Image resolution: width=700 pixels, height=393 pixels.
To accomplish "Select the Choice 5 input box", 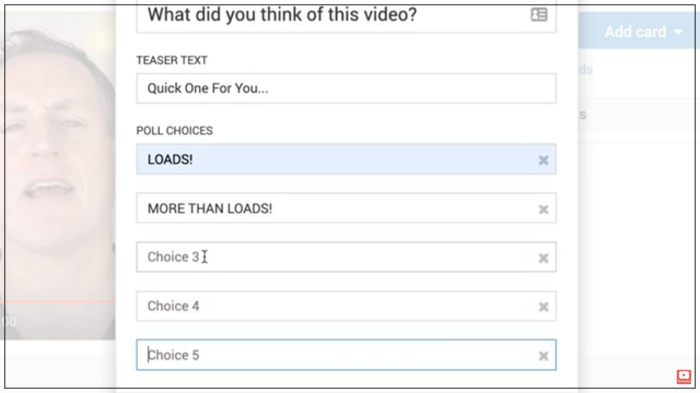I will pos(346,355).
